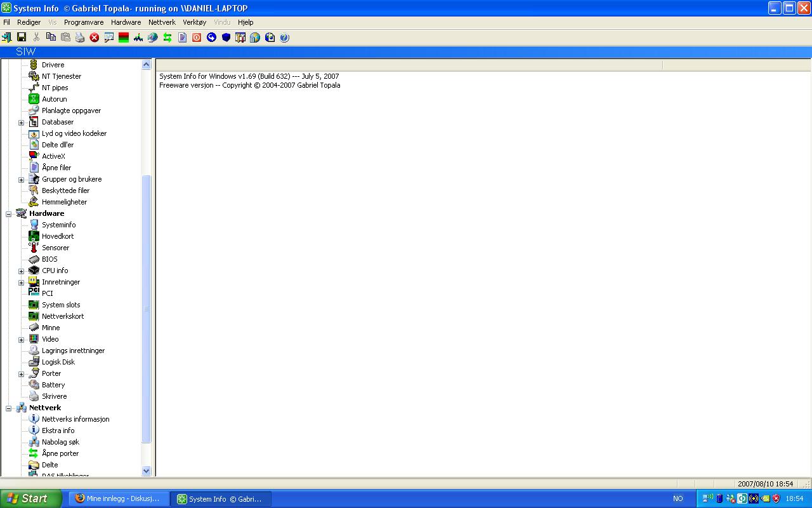Click the blue question mark Help icon
Viewport: 812px width, 508px height.
pos(284,37)
